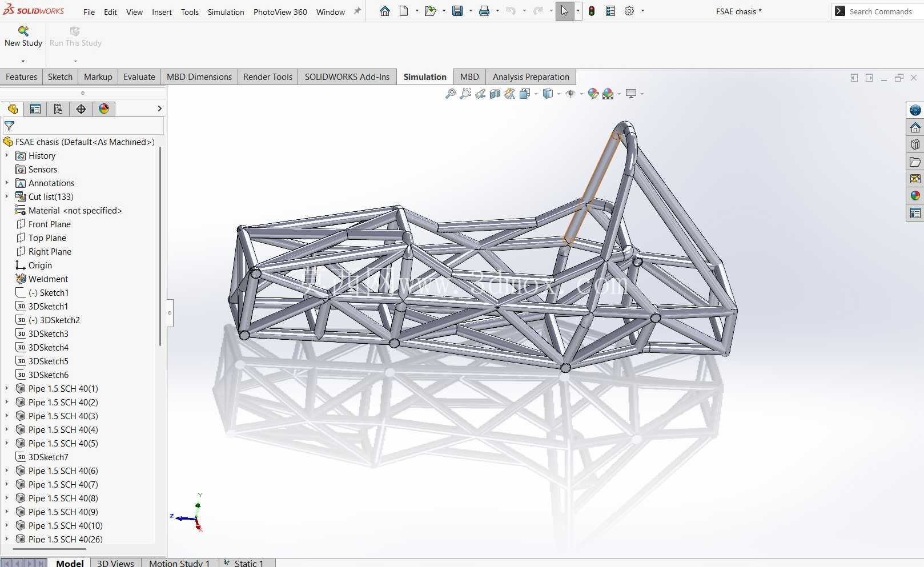This screenshot has height=567, width=924.
Task: Select the Right Plane item
Action: point(50,251)
